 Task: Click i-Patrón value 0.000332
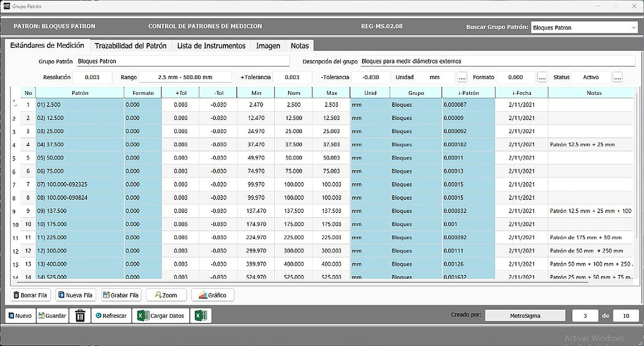pyautogui.click(x=469, y=211)
